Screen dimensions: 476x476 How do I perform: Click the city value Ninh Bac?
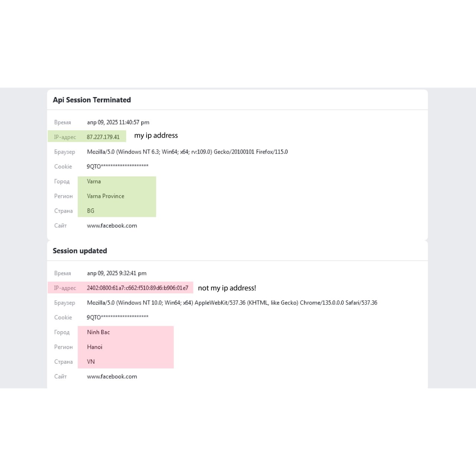pos(98,332)
